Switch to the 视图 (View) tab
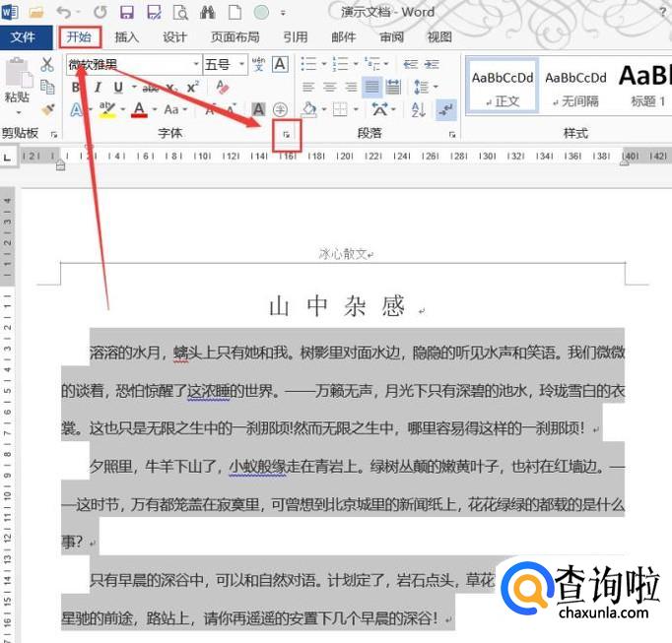672x643 pixels. [x=439, y=37]
